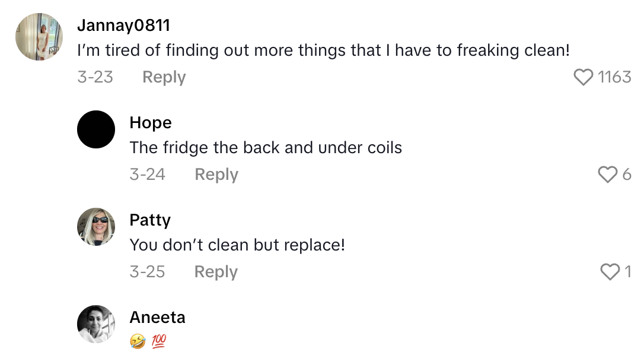Viewport: 644px width, 355px height.
Task: Tap the heart on Hope's reply
Action: [607, 175]
